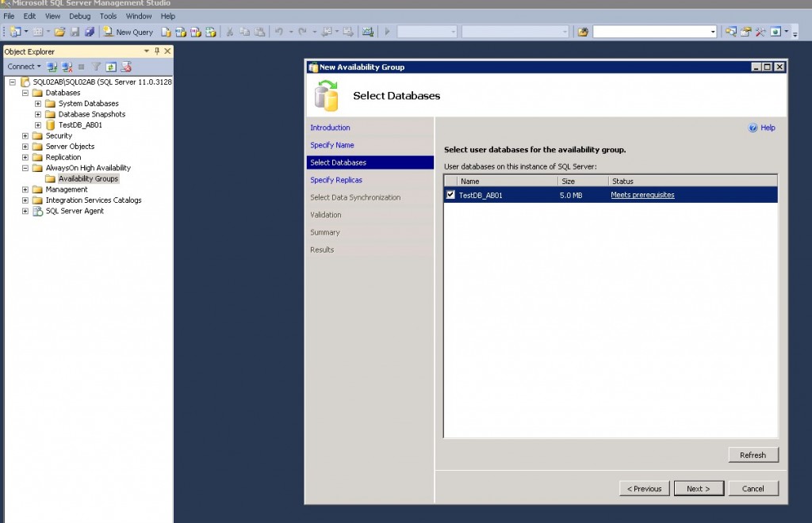Collapse the AlwaysOn High Availability node
Viewport: 812px width, 523px height.
(25, 168)
